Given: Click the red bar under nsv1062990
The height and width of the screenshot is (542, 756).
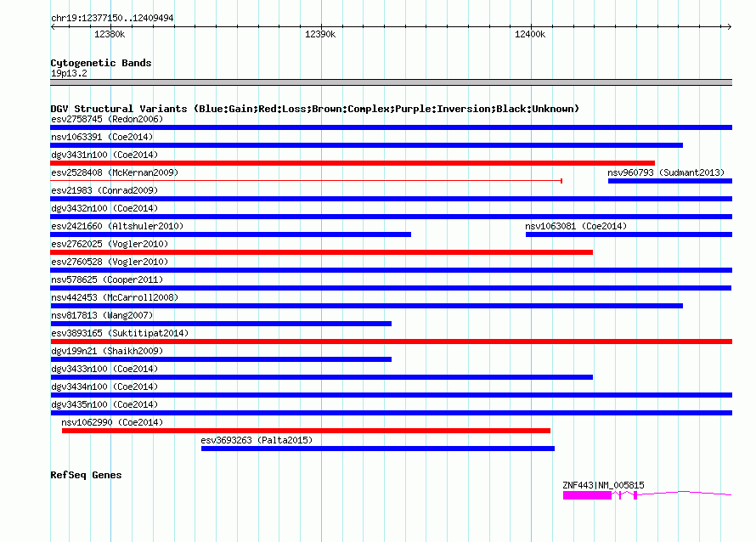Looking at the screenshot, I should coord(306,431).
